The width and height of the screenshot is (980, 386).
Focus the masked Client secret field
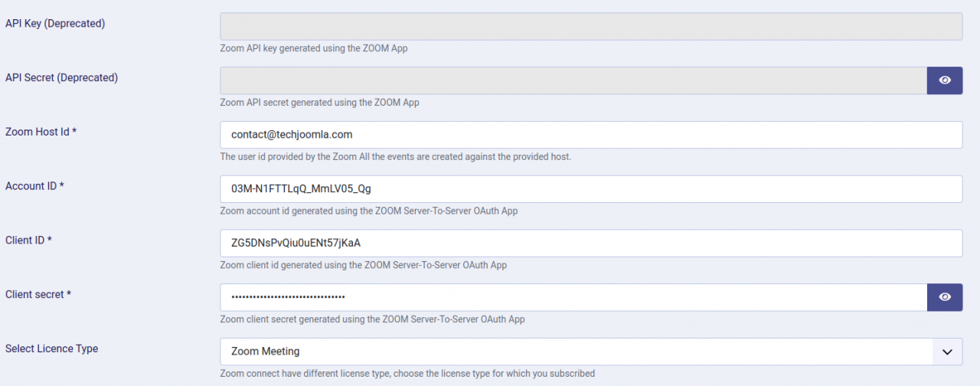pyautogui.click(x=573, y=297)
